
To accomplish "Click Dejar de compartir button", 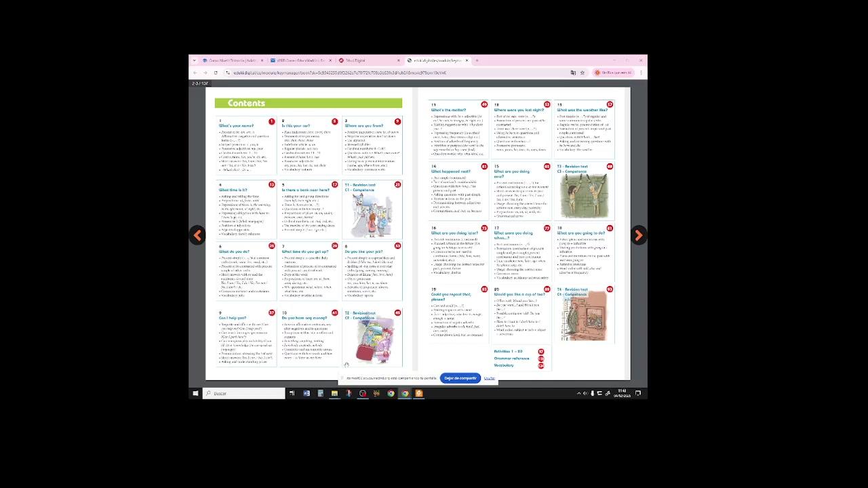I will (460, 378).
